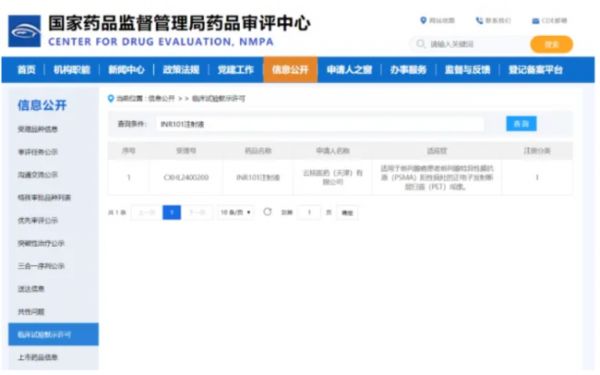600x375 pixels.
Task: Click the 信息公开 sidebar heading
Action: (42, 105)
